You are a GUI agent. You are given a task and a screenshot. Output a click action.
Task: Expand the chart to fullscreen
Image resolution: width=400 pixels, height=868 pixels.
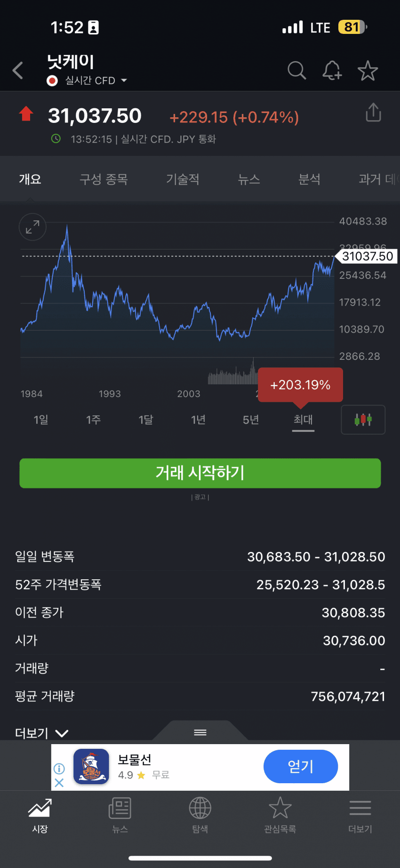point(32,227)
